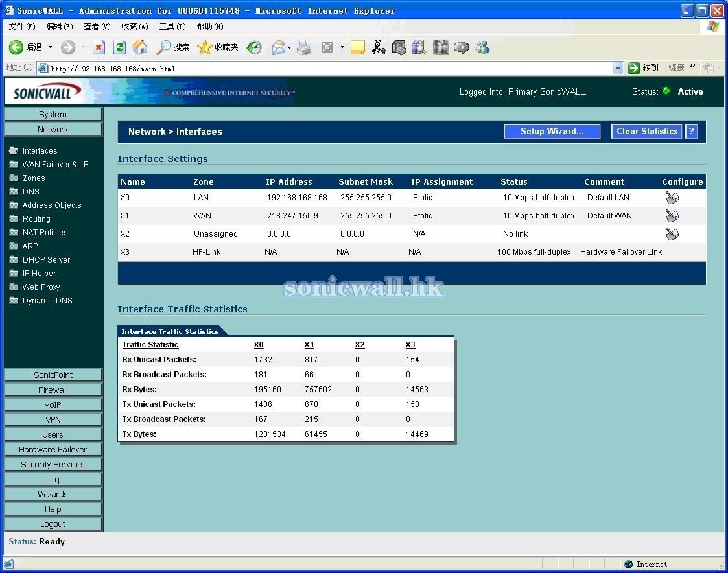Viewport: 728px width, 573px height.
Task: Select the X1 IP address 218.247.156.9
Action: point(292,215)
